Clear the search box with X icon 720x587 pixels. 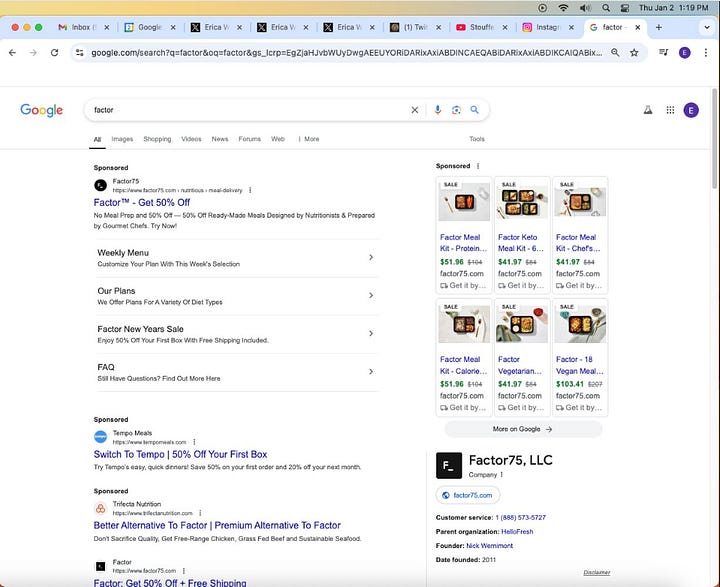click(x=415, y=110)
